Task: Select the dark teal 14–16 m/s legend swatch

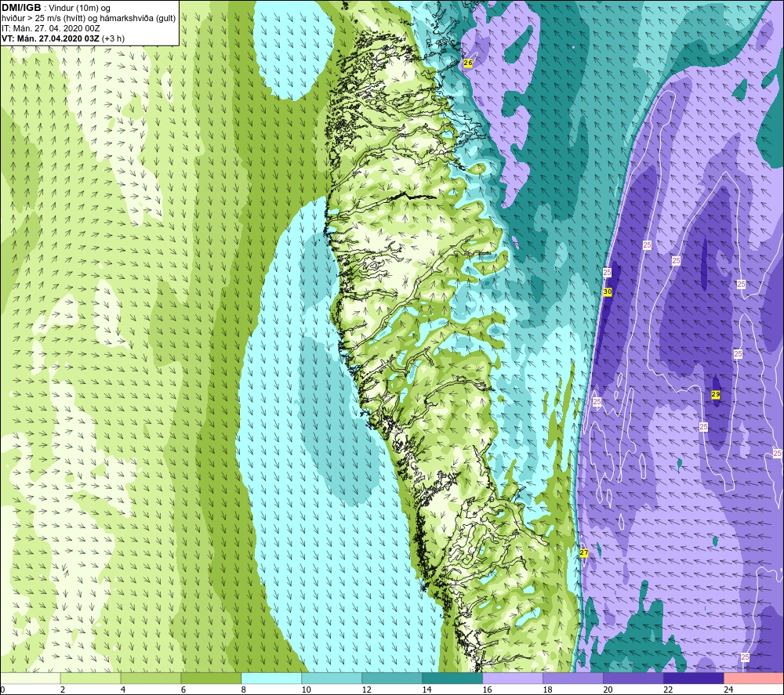Action: coord(452,678)
